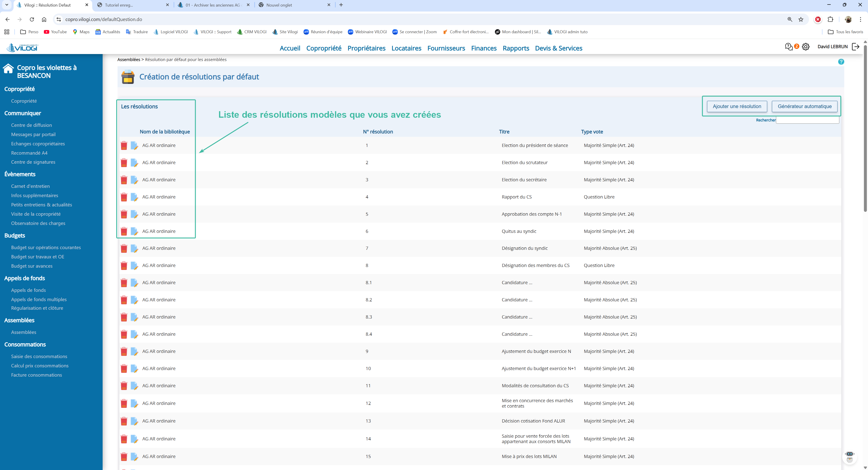Delete resolution 13 Décision cotisation Fond ALUR
868x470 pixels.
click(124, 421)
